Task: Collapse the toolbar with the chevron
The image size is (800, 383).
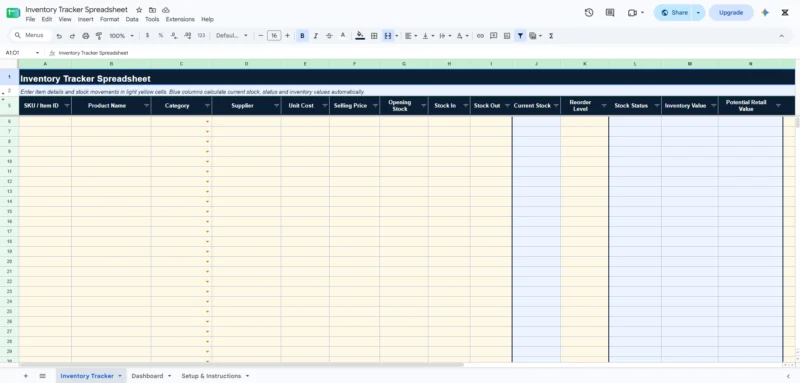Action: 781,36
